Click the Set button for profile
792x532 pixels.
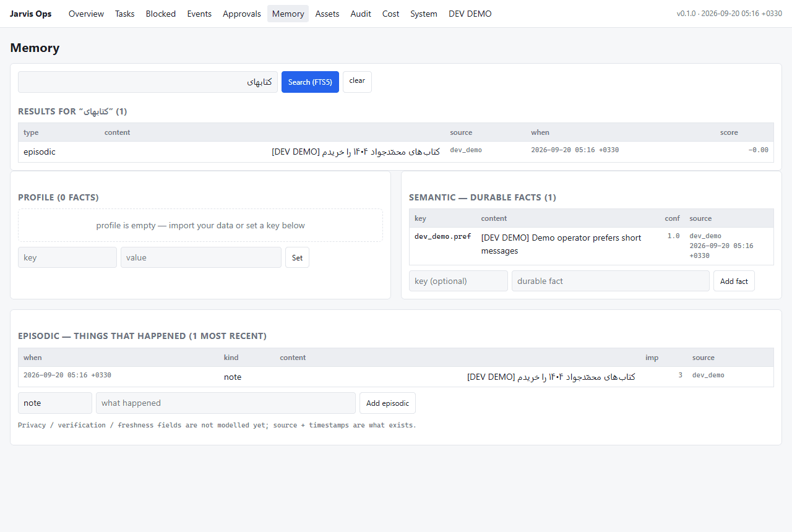[x=297, y=257]
